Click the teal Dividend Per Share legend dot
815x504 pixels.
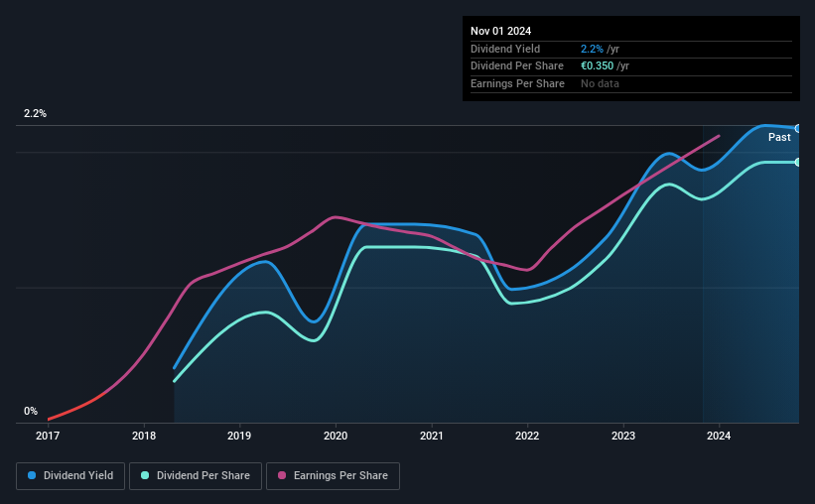145,475
